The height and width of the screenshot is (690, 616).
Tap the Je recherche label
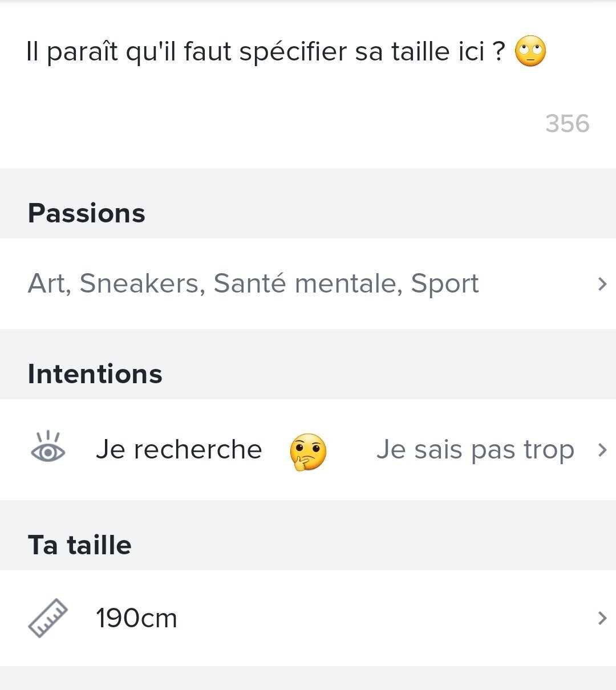tap(179, 450)
